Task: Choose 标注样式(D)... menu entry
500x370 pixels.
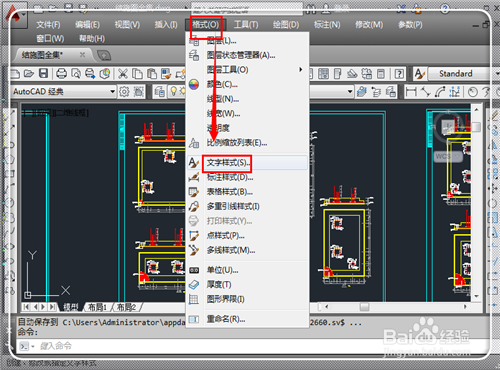Action: coord(247,177)
